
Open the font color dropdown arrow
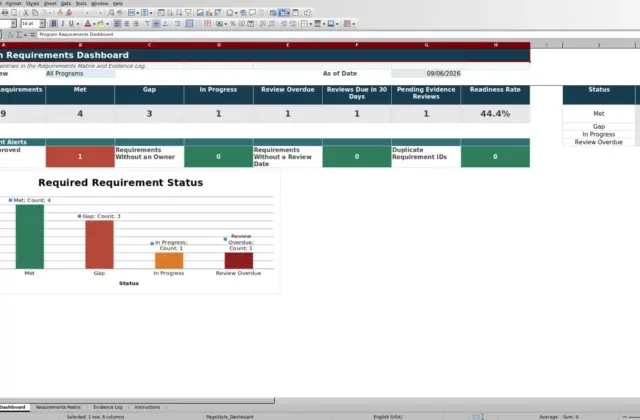(x=94, y=24)
